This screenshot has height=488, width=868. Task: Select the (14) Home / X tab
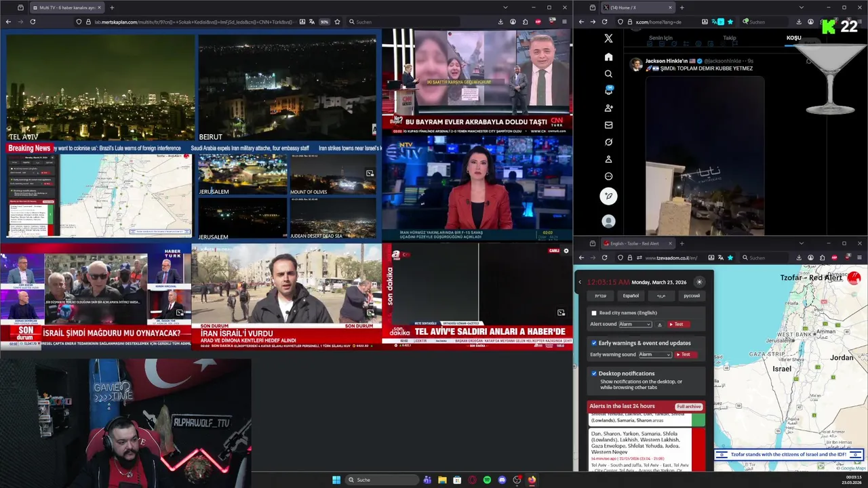pyautogui.click(x=639, y=7)
